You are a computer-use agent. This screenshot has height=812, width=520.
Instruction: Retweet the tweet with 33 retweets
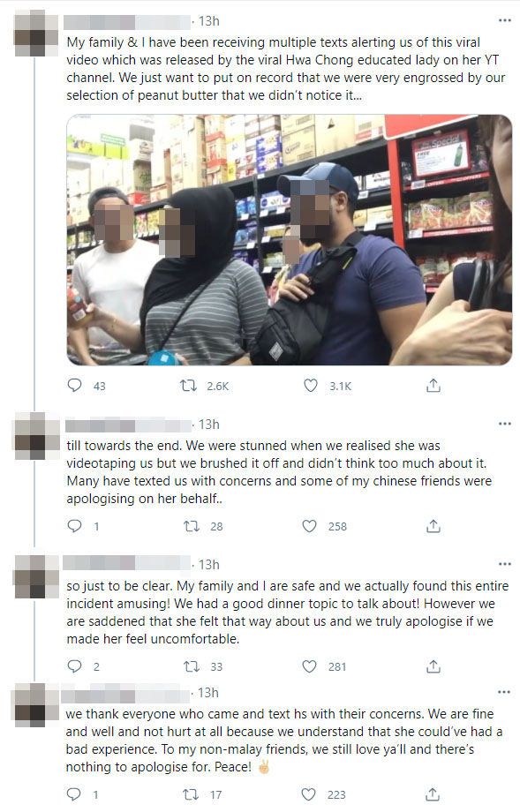[192, 666]
